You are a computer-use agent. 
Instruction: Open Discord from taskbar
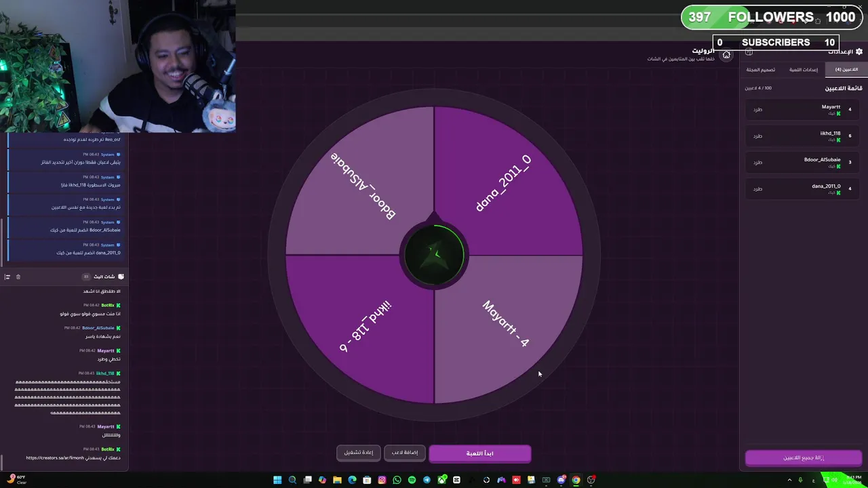(x=561, y=480)
